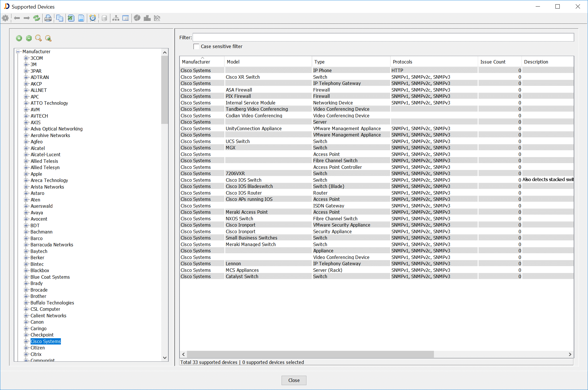Image resolution: width=588 pixels, height=390 pixels.
Task: Expand all tree nodes with the plus icon
Action: 19,38
